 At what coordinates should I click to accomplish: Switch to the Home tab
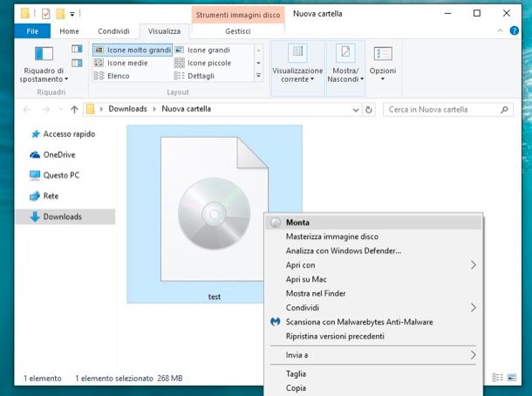pos(69,31)
